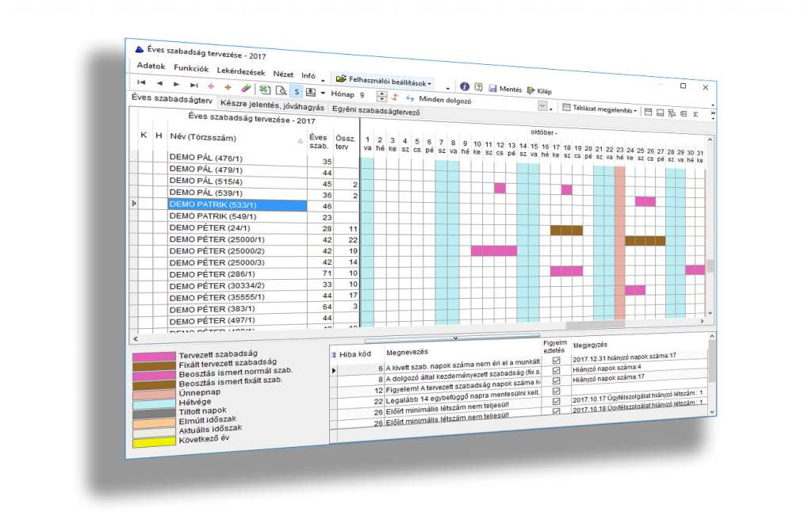Click the yellow Következő év swatch
Viewport: 812px width, 531px height.
click(155, 441)
